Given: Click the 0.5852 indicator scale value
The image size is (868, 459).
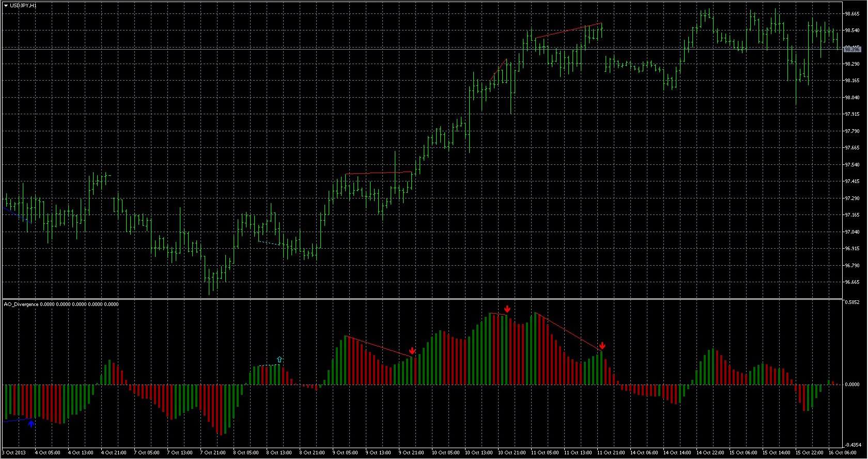Looking at the screenshot, I should pos(852,302).
